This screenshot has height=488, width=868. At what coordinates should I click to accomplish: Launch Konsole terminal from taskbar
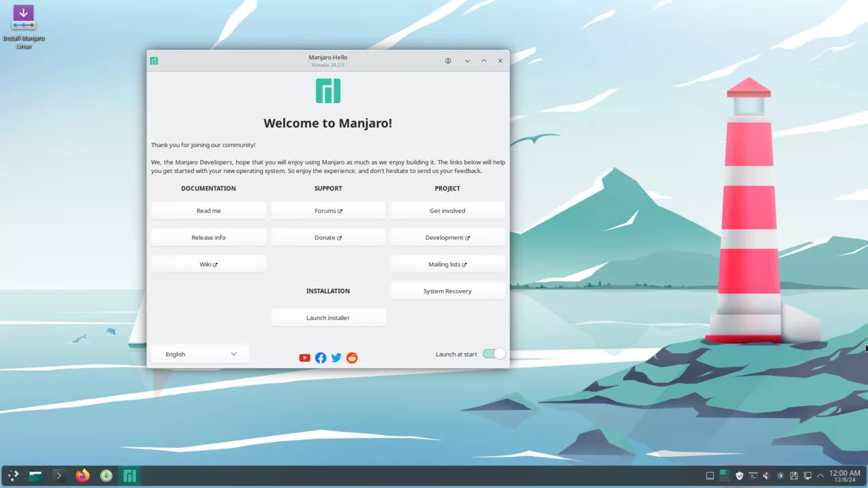point(59,476)
